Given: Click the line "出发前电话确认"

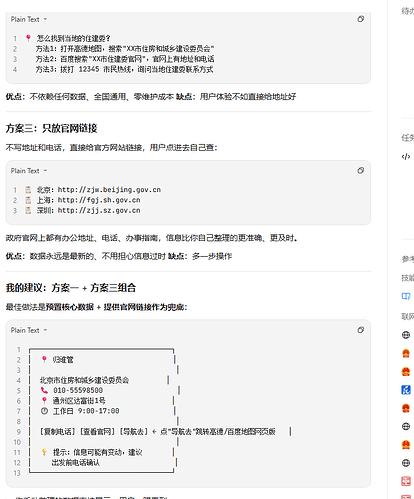Looking at the screenshot, I should point(76,463).
